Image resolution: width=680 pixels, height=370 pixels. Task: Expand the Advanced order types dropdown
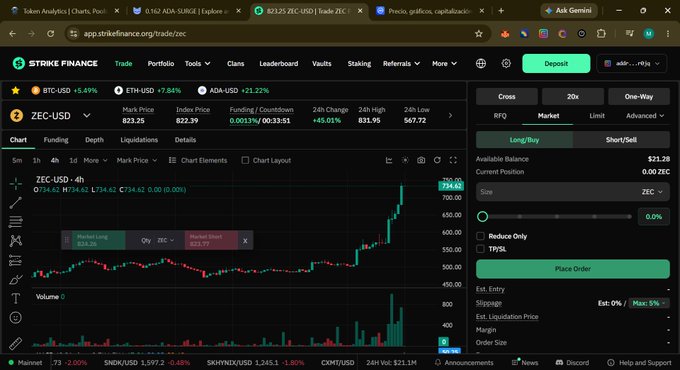pyautogui.click(x=645, y=115)
